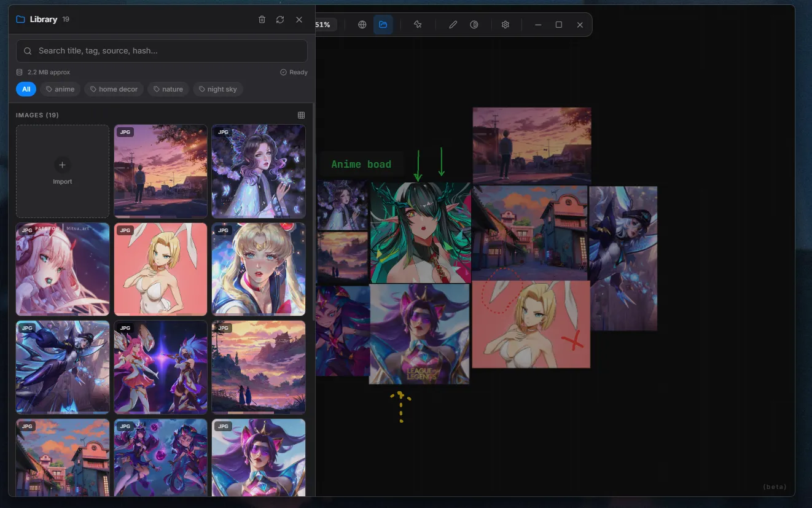Image resolution: width=812 pixels, height=508 pixels.
Task: Click JPG badge on Sailor Moon thumbnail
Action: point(223,230)
